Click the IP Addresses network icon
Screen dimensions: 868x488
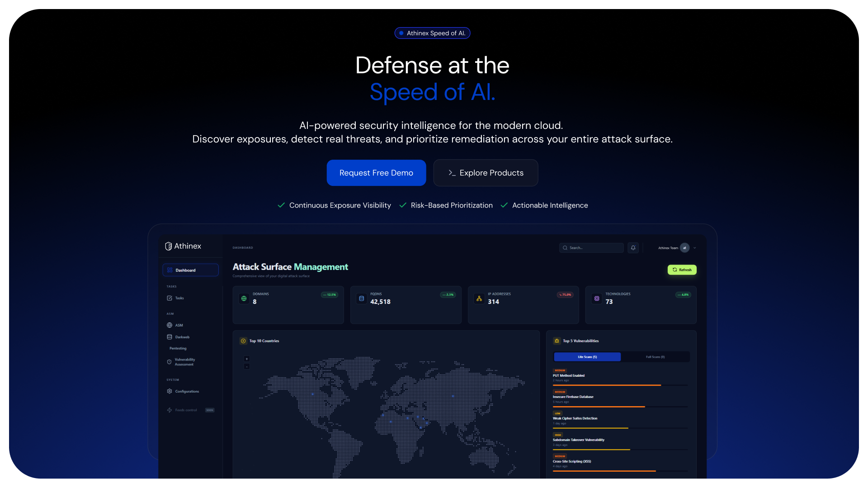pos(479,298)
